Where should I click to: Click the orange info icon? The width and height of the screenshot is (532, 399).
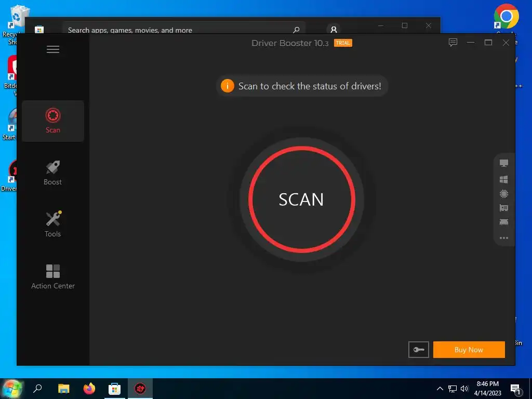[228, 86]
